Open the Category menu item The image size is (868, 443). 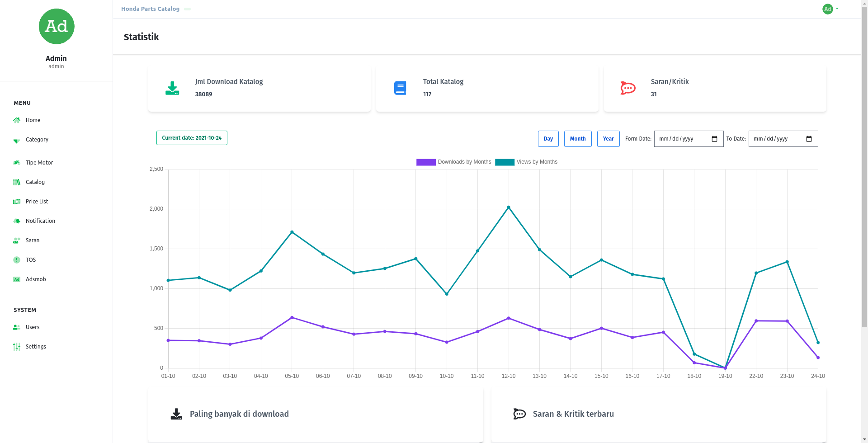[x=37, y=140]
